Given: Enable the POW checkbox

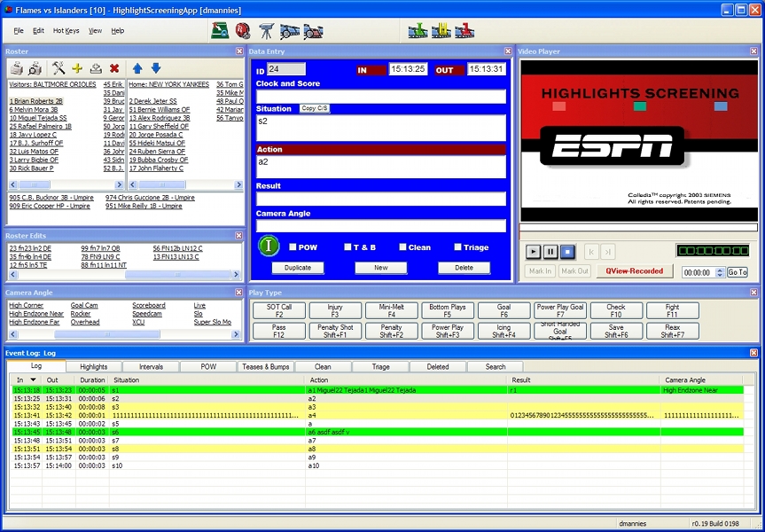Looking at the screenshot, I should 293,247.
